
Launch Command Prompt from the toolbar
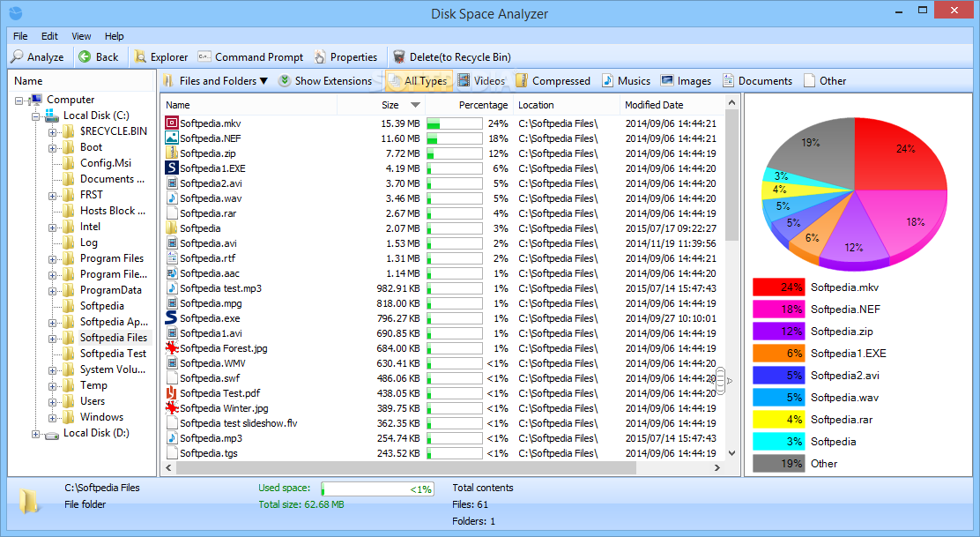250,57
